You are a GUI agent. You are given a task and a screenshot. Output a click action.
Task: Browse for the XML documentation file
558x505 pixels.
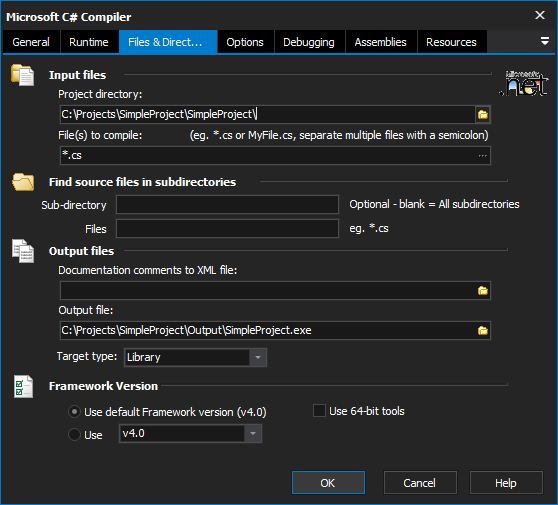[x=483, y=291]
